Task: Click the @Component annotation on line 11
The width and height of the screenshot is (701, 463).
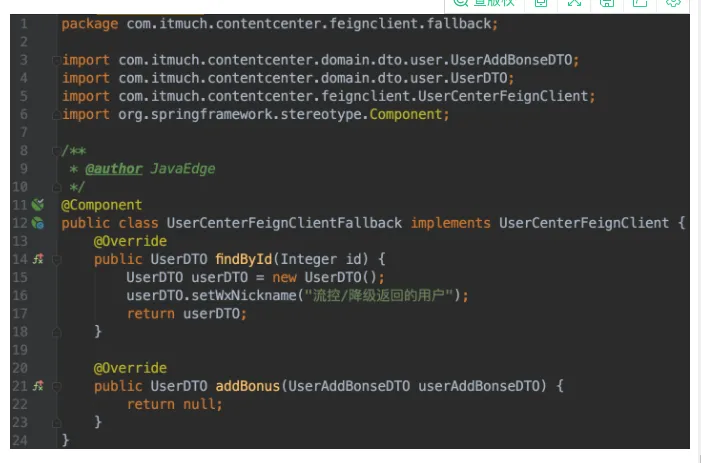Action: (101, 205)
